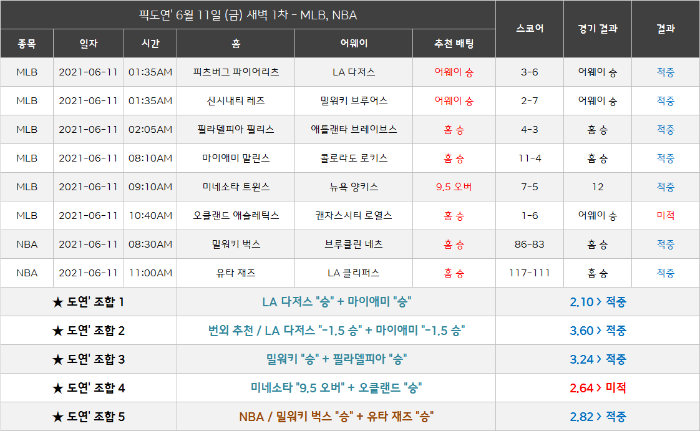The width and height of the screenshot is (700, 431).
Task: Select away team '밀워키 브루어스'
Action: pyautogui.click(x=354, y=100)
